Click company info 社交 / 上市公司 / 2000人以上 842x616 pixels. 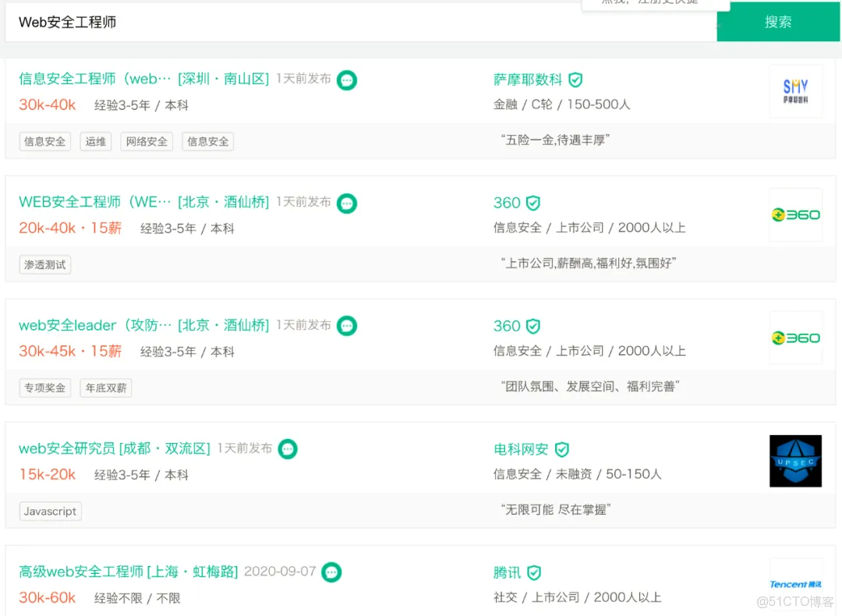tap(577, 597)
